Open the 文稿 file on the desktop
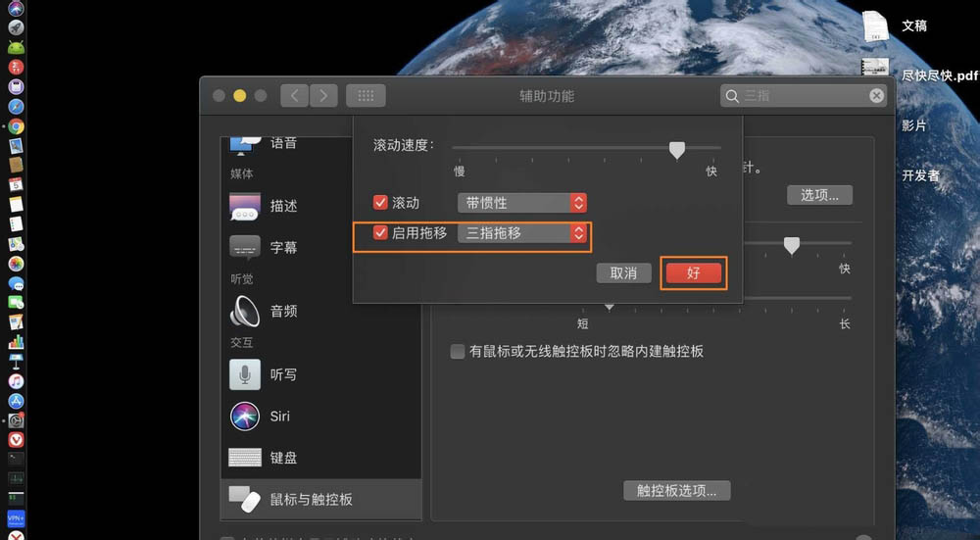The width and height of the screenshot is (980, 540). click(x=875, y=26)
